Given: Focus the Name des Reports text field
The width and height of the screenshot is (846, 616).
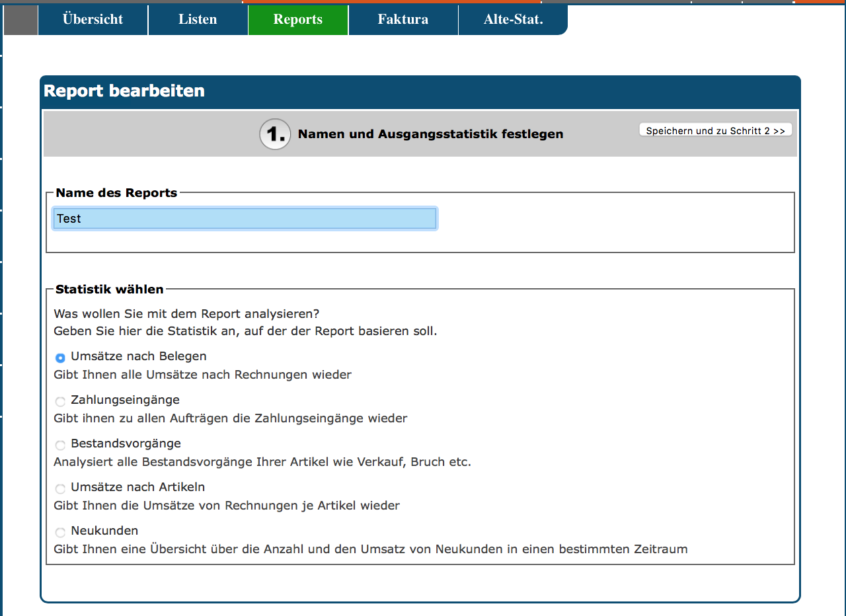Looking at the screenshot, I should 245,219.
